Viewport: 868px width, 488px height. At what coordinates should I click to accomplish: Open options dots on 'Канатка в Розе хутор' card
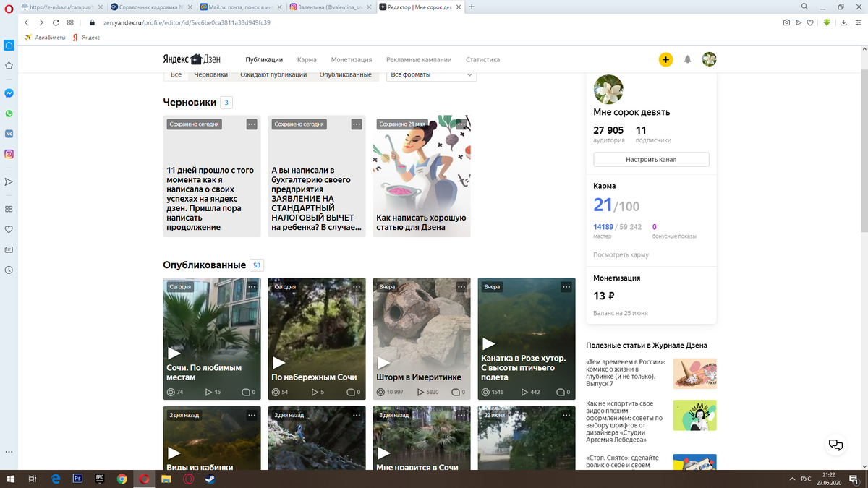tap(566, 287)
